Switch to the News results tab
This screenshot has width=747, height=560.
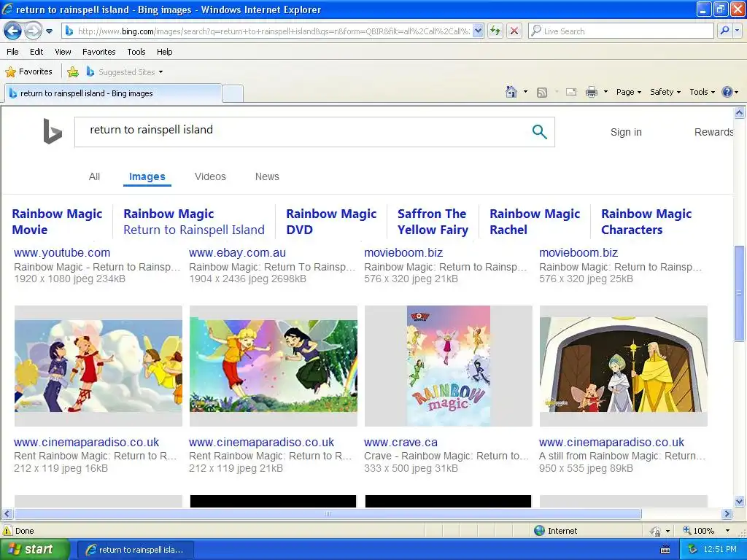(x=267, y=176)
